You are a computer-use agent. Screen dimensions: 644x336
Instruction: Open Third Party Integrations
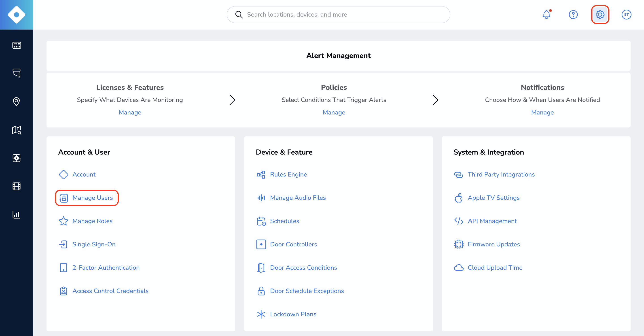pos(501,174)
